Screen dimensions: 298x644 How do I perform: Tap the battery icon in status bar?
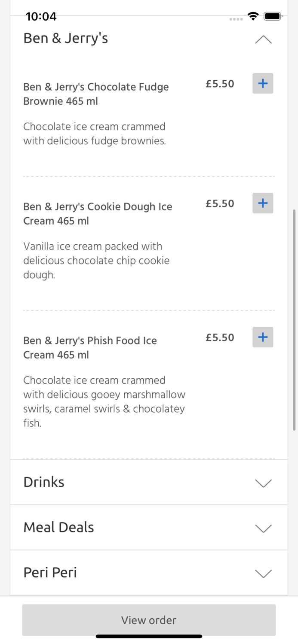(x=273, y=16)
